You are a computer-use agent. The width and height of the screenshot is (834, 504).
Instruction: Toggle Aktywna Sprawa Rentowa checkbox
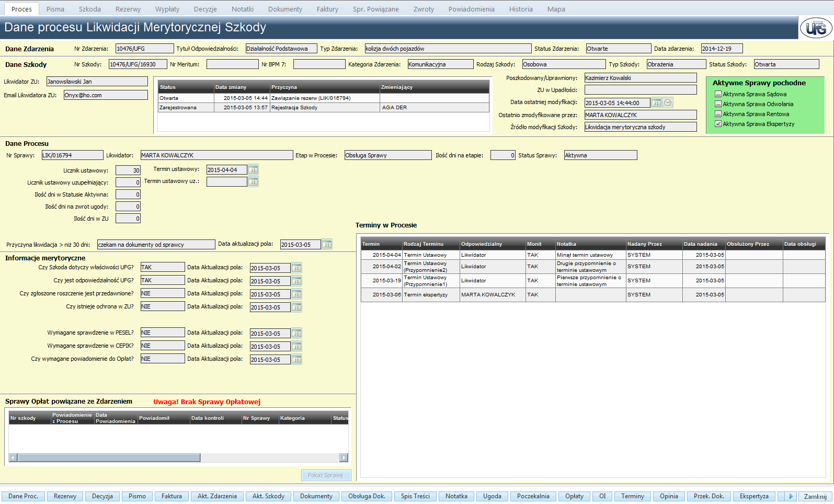[718, 114]
